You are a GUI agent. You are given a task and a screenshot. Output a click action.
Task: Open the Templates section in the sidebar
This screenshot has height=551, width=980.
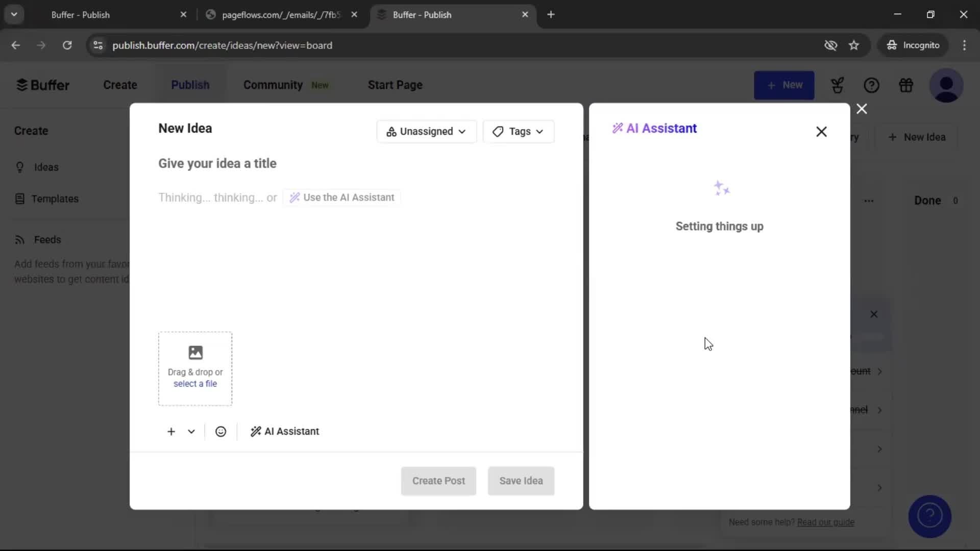[55, 198]
